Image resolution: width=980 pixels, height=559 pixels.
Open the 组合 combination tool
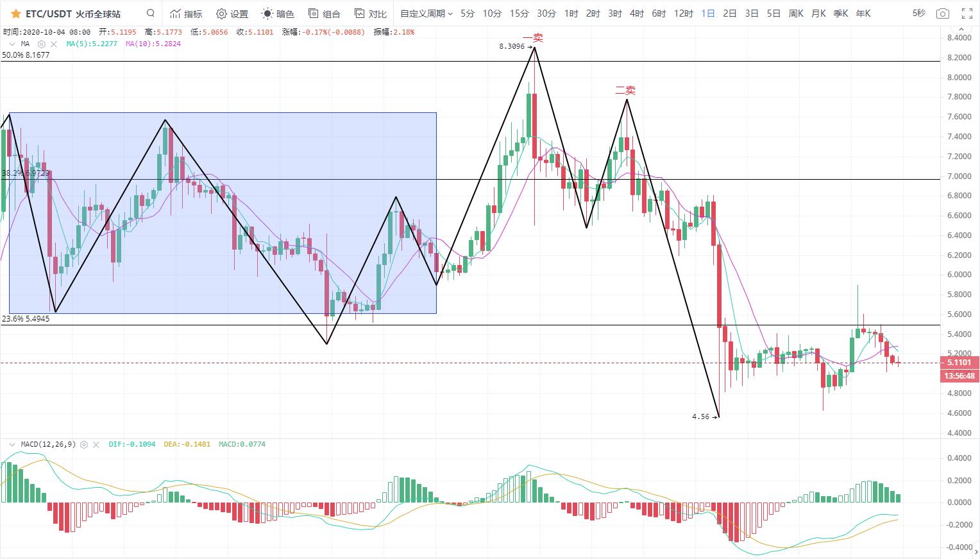coord(325,13)
